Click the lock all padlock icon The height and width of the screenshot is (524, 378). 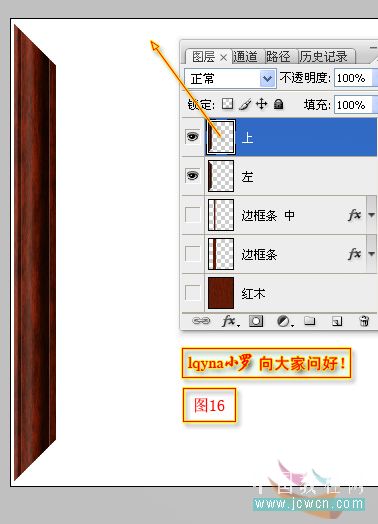(x=278, y=104)
